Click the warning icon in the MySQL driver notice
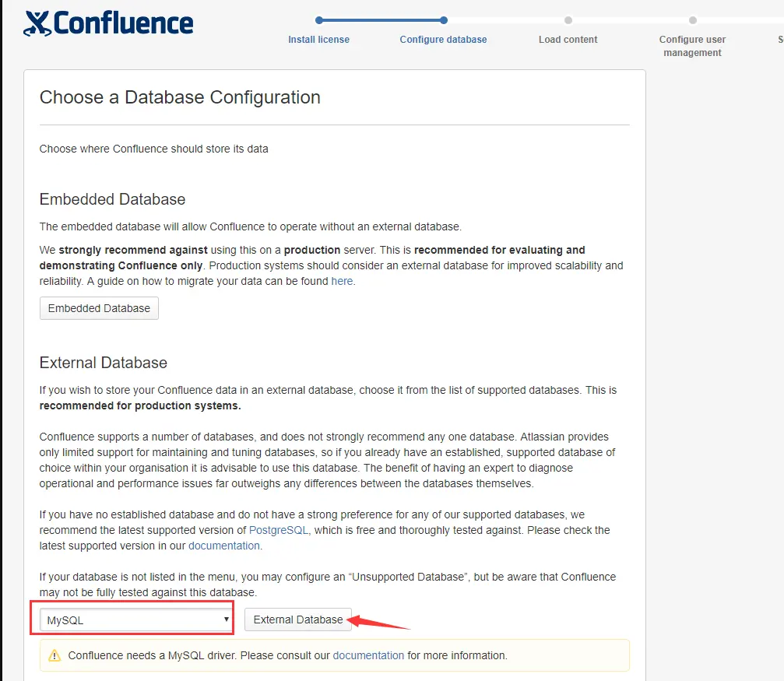The width and height of the screenshot is (784, 681). [x=54, y=655]
